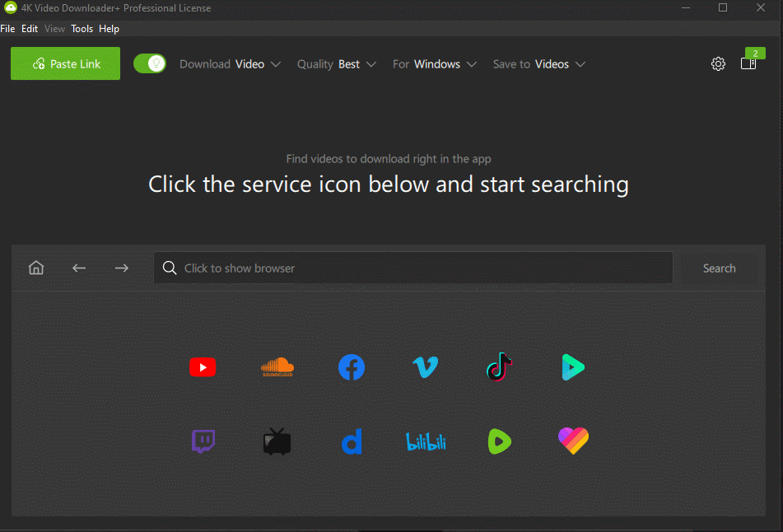The height and width of the screenshot is (532, 783).
Task: Open Rumble service icon
Action: (x=500, y=441)
